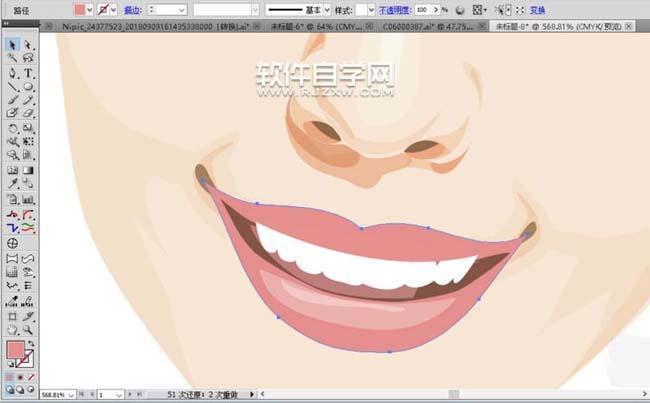Viewport: 650px width, 403px height.
Task: Set fill to None mode button
Action: pyautogui.click(x=30, y=377)
